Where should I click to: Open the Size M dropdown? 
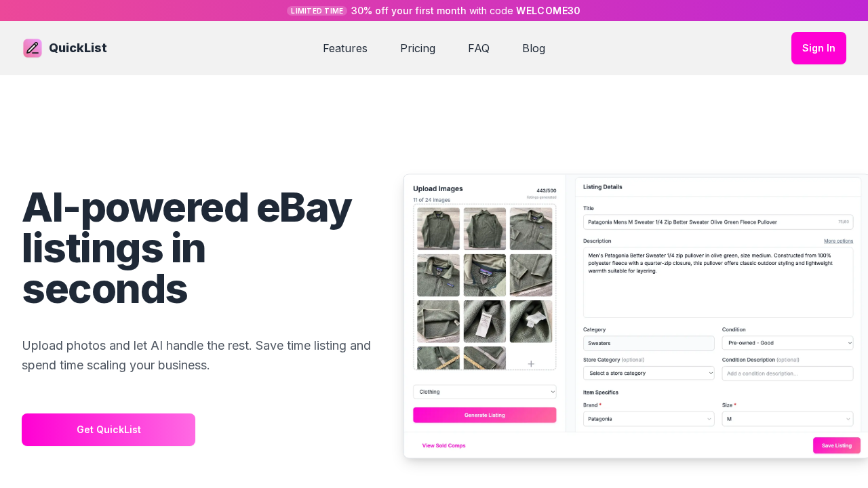click(x=787, y=419)
